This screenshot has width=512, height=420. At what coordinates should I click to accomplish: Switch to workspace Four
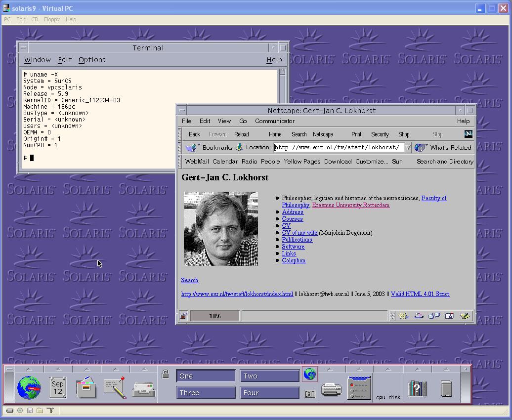pos(270,392)
